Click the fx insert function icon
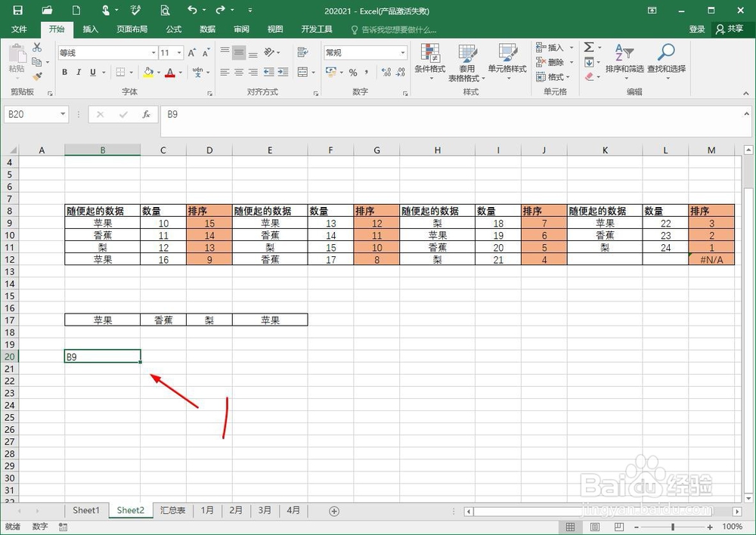Viewport: 756px width, 535px height. 146,114
